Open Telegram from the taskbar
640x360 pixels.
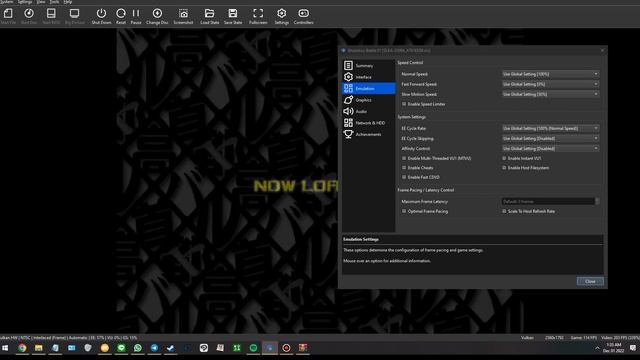(154, 348)
